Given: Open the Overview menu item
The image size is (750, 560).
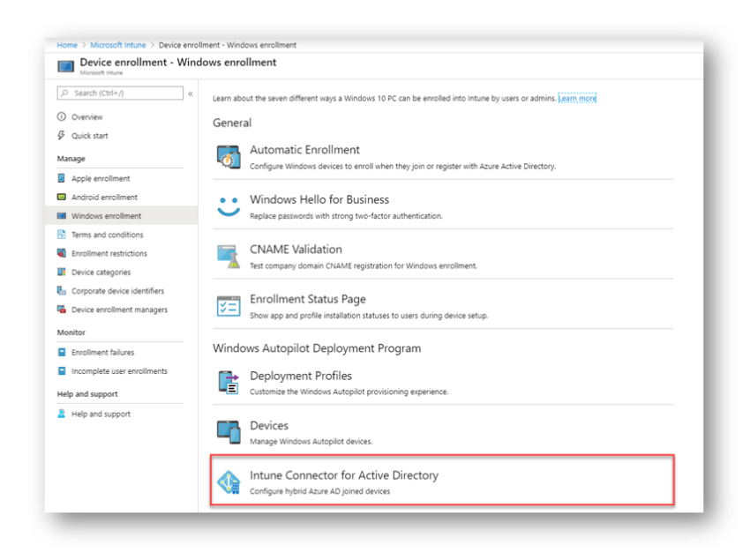Looking at the screenshot, I should (x=87, y=117).
